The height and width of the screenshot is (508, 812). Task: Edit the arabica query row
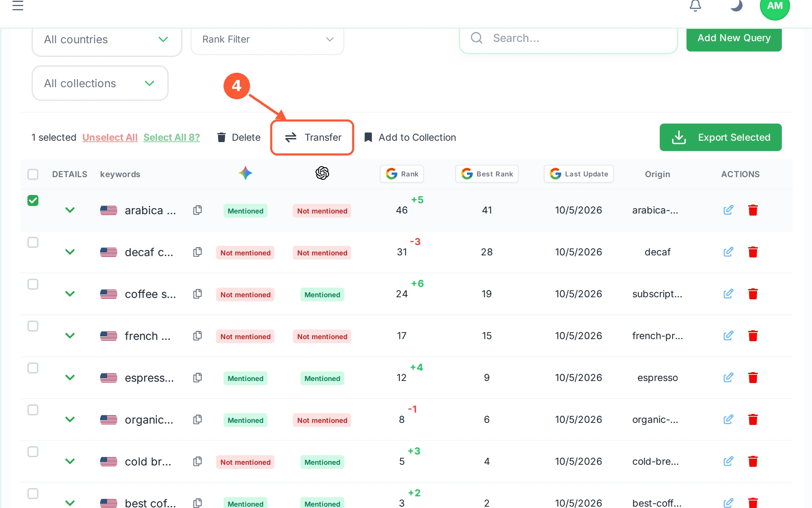click(728, 210)
